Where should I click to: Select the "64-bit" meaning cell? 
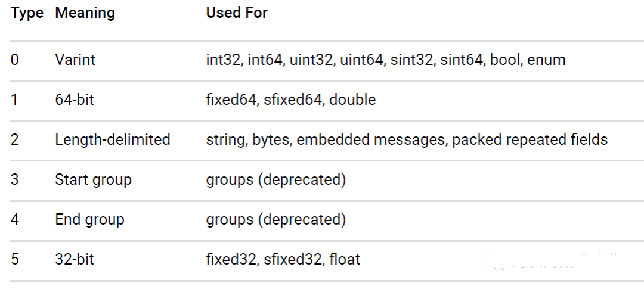tap(75, 100)
